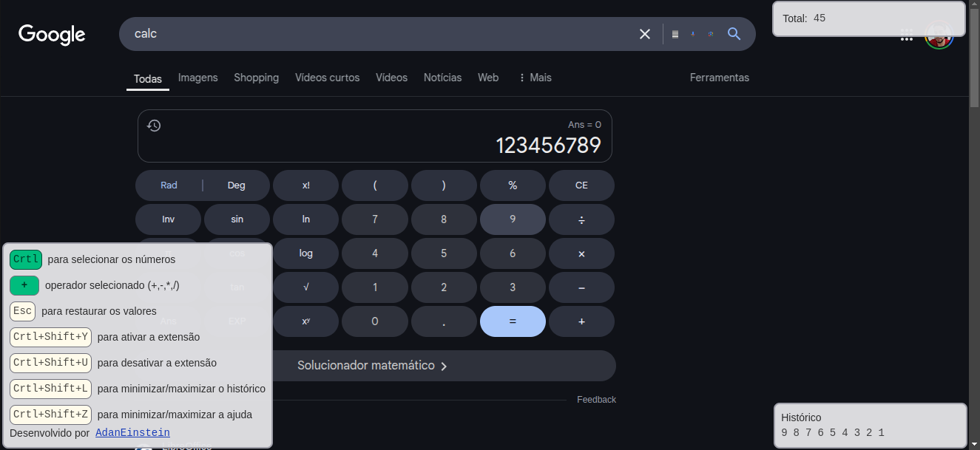
Task: Click the on-screen keyboard icon
Action: 675,34
